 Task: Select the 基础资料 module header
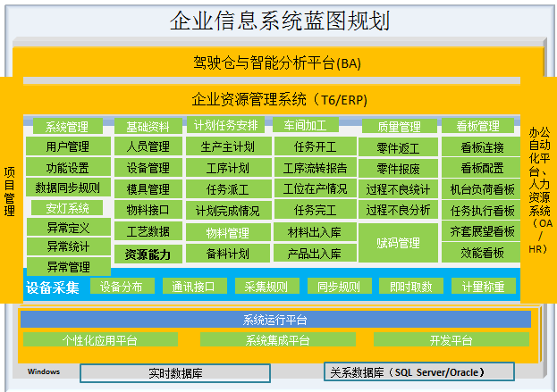click(148, 126)
